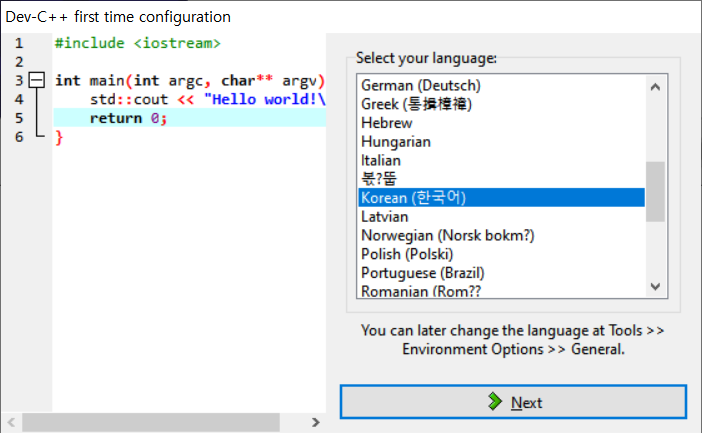The image size is (702, 433).
Task: Click the closing brace on line 6
Action: pyautogui.click(x=59, y=137)
